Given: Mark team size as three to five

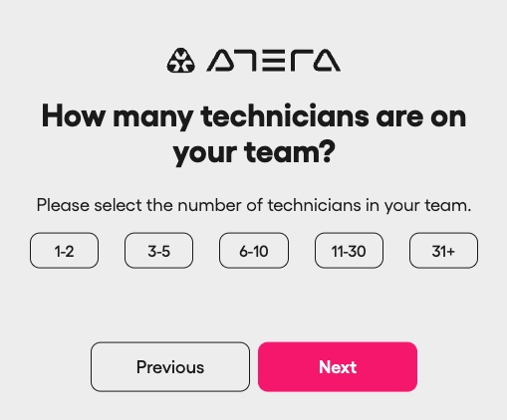Looking at the screenshot, I should click(158, 251).
